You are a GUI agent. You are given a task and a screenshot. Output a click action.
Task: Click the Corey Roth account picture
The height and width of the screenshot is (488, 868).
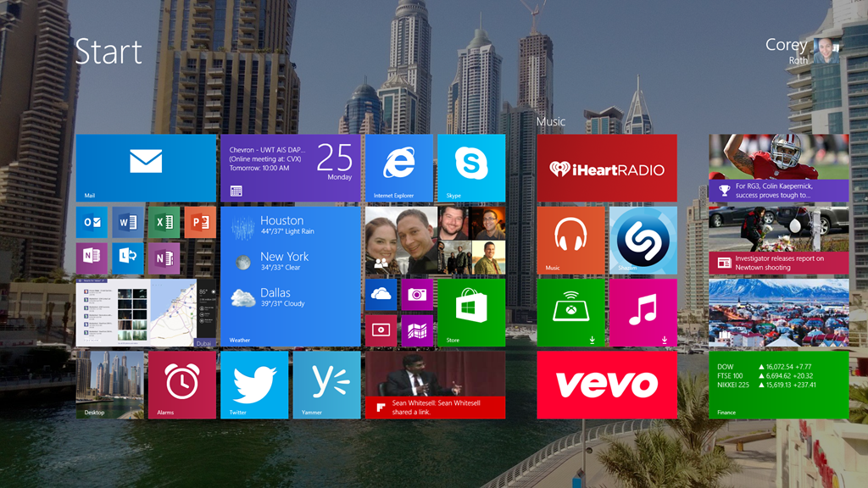(826, 51)
